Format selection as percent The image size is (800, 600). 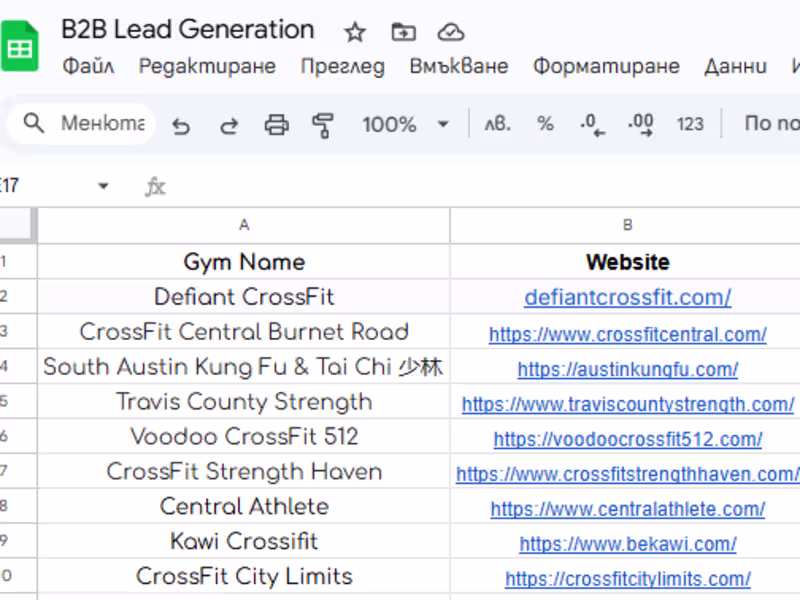(x=545, y=123)
